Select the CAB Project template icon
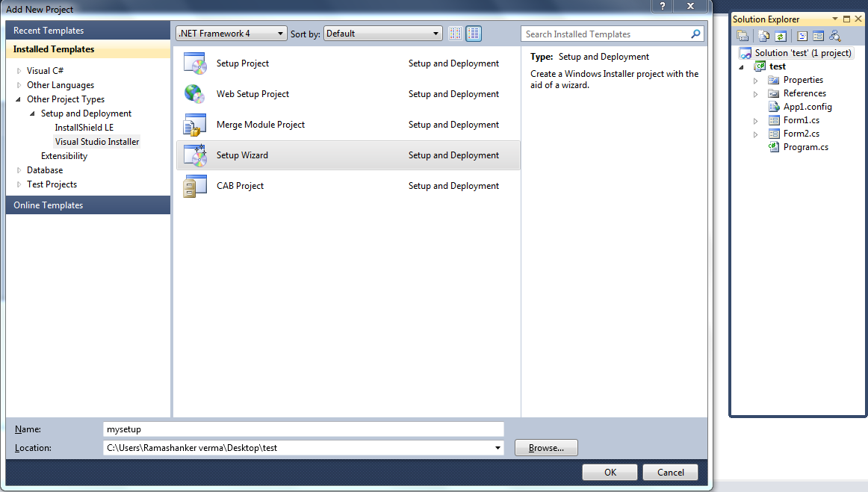The width and height of the screenshot is (868, 492). (x=195, y=185)
